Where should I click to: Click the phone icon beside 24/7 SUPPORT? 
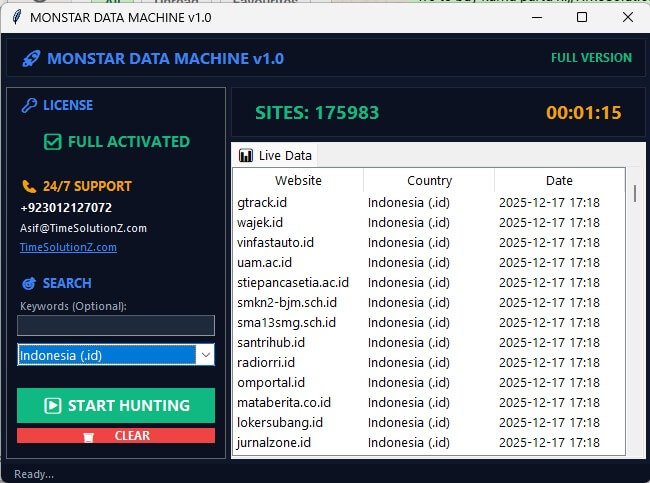pyautogui.click(x=29, y=186)
